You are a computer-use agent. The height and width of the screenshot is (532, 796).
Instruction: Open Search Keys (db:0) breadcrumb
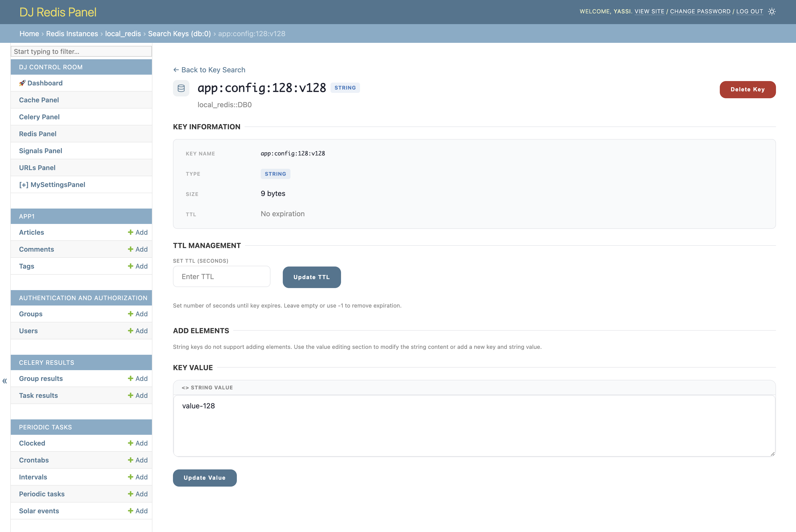[x=179, y=34]
